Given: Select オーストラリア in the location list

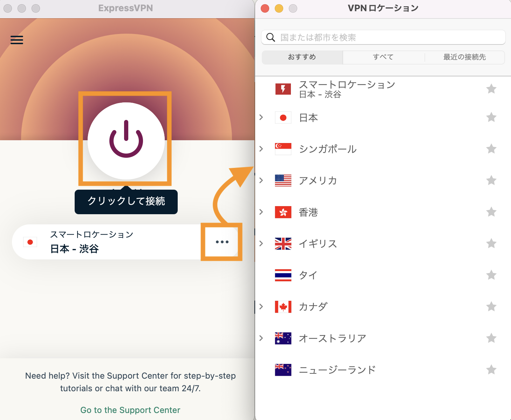Looking at the screenshot, I should (383, 338).
